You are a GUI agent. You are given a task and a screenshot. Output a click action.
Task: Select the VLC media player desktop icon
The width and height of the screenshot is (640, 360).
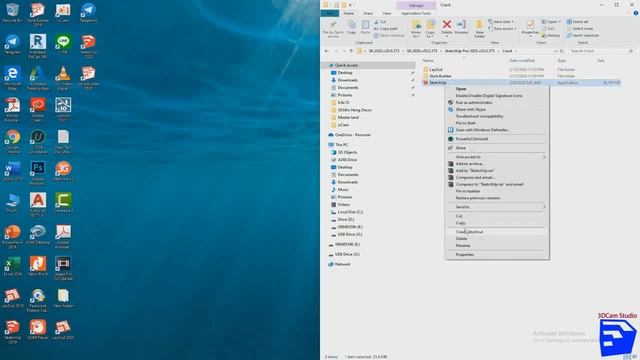(63, 78)
